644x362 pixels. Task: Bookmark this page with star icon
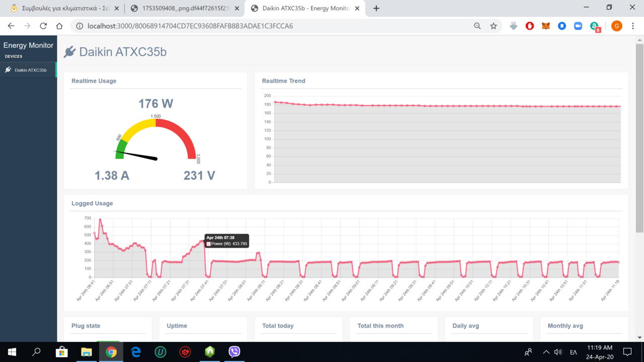click(x=494, y=26)
